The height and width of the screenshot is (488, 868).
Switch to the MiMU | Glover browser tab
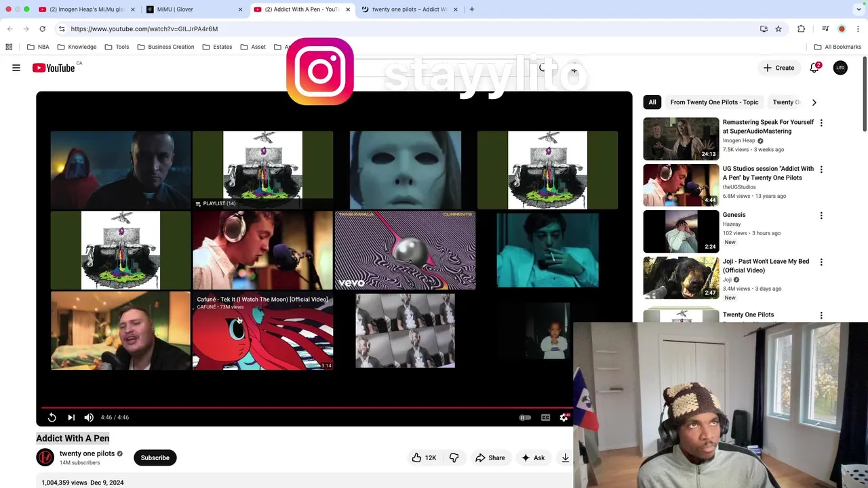pyautogui.click(x=193, y=9)
